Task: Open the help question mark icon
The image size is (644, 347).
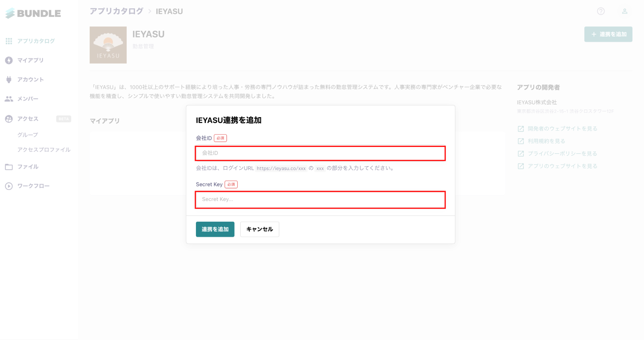Action: click(x=601, y=11)
